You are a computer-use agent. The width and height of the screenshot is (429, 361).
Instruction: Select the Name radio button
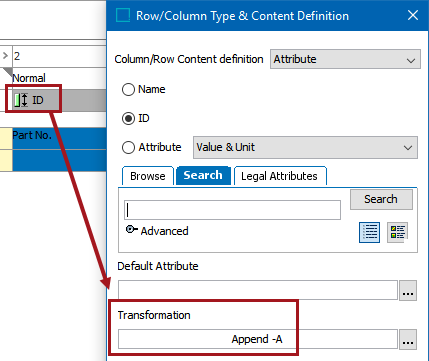pos(128,90)
